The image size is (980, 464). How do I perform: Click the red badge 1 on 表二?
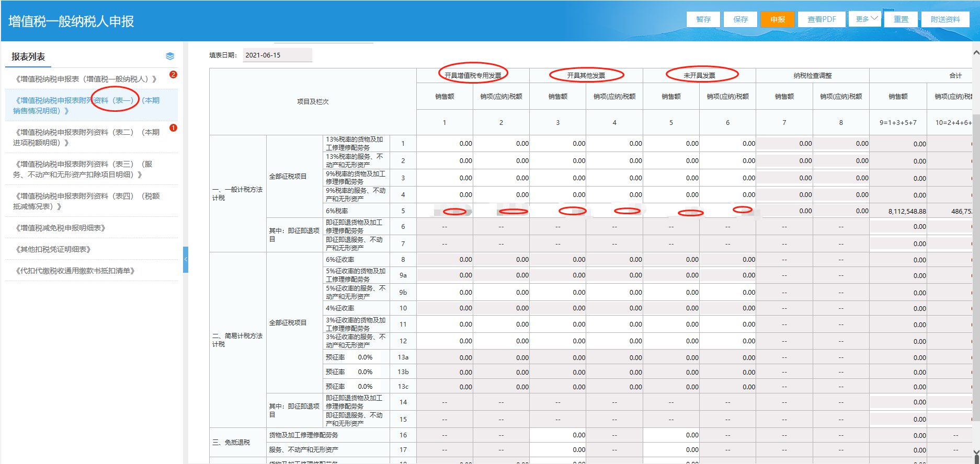pos(173,128)
